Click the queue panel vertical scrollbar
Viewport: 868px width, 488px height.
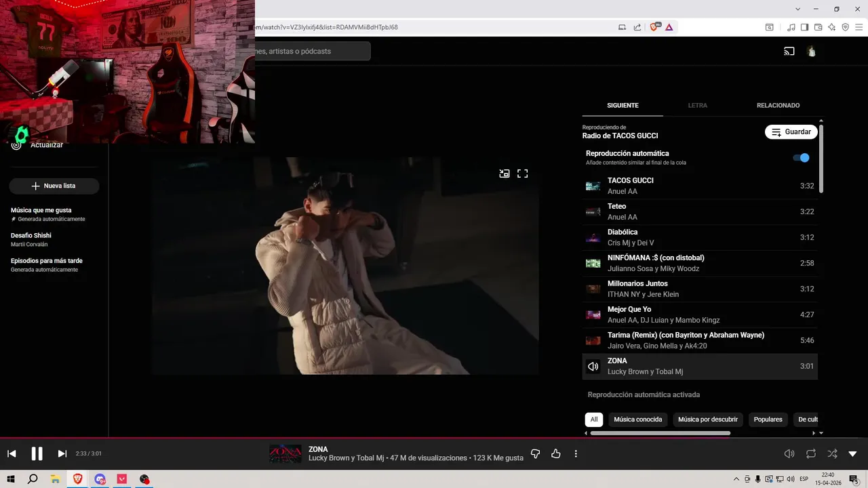click(821, 159)
